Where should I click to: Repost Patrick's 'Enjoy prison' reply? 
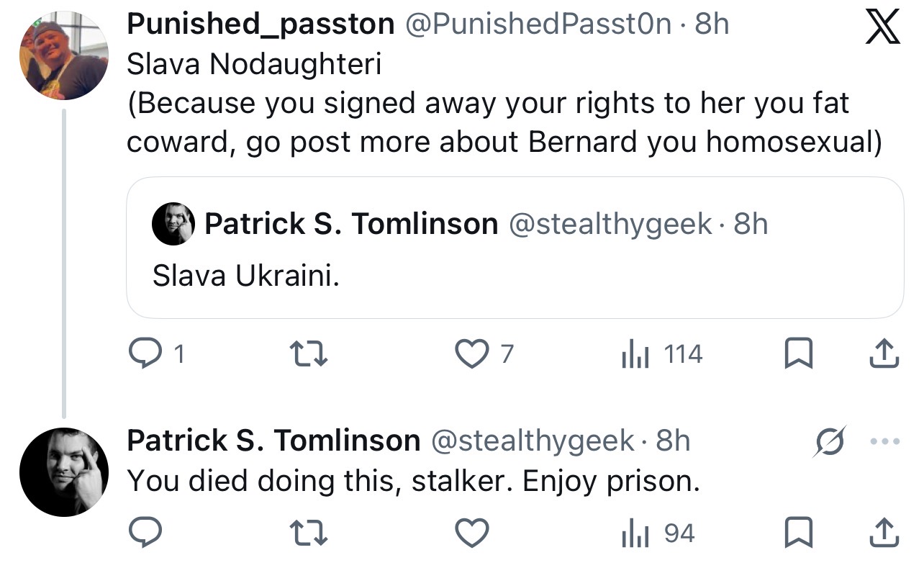click(x=308, y=533)
